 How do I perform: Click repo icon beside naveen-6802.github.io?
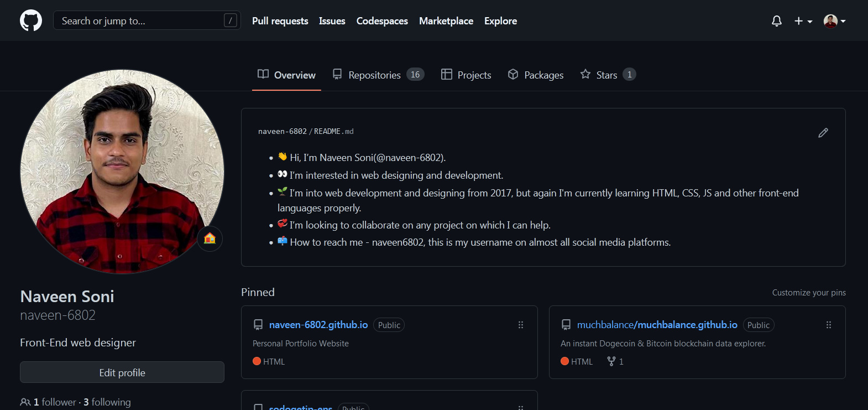point(258,325)
